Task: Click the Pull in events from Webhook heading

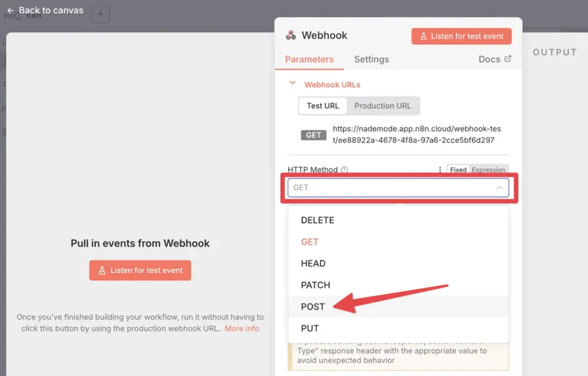Action: (x=140, y=243)
